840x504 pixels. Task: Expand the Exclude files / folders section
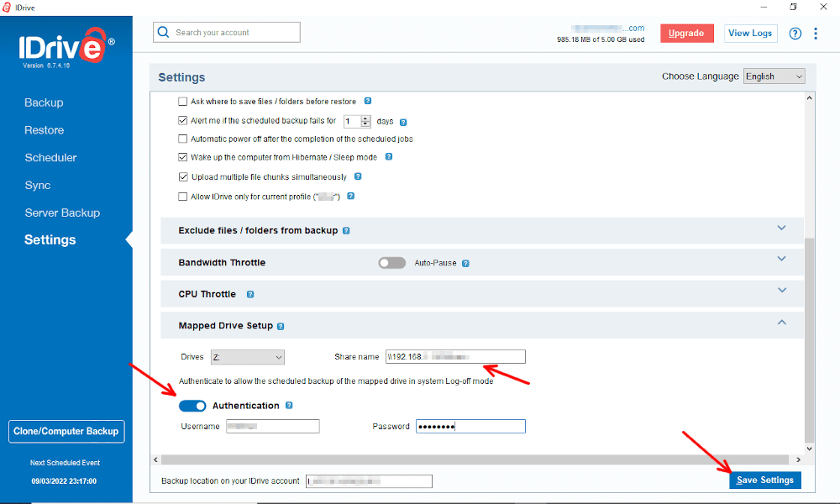781,228
